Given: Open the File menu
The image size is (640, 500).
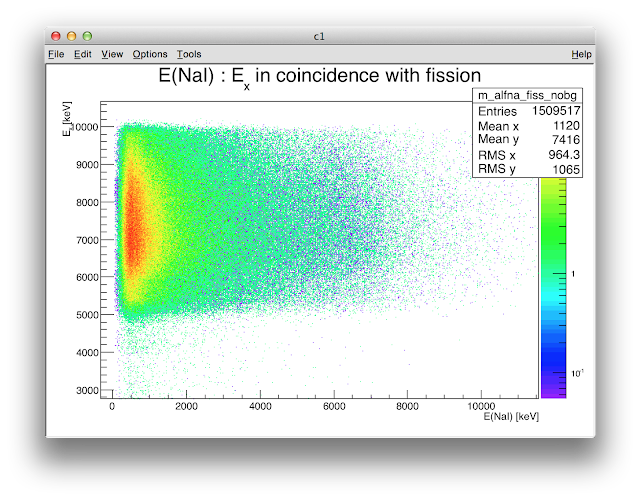Looking at the screenshot, I should coord(56,54).
